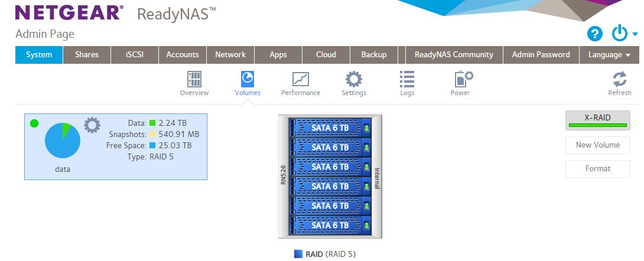Switch to the Shares tab
The width and height of the screenshot is (644, 261).
[x=87, y=55]
